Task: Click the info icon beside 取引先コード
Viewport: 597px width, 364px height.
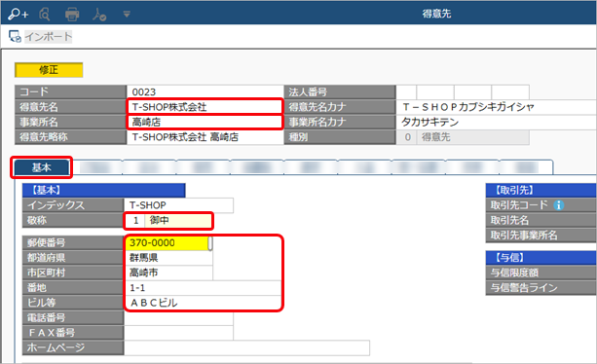Action: (559, 205)
